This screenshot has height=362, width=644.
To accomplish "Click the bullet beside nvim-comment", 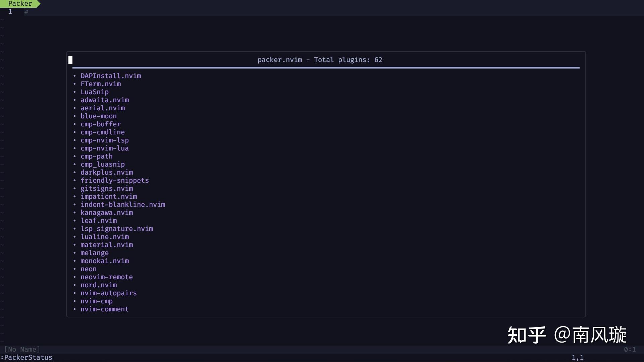I will click(74, 309).
